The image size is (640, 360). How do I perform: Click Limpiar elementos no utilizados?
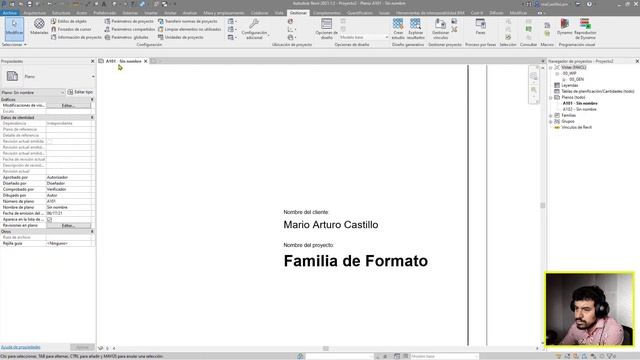click(x=189, y=29)
